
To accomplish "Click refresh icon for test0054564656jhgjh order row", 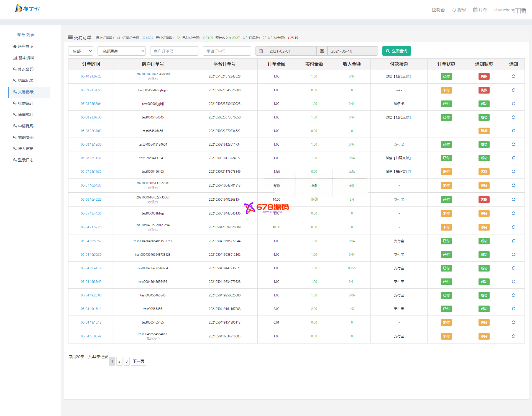I will 513,90.
